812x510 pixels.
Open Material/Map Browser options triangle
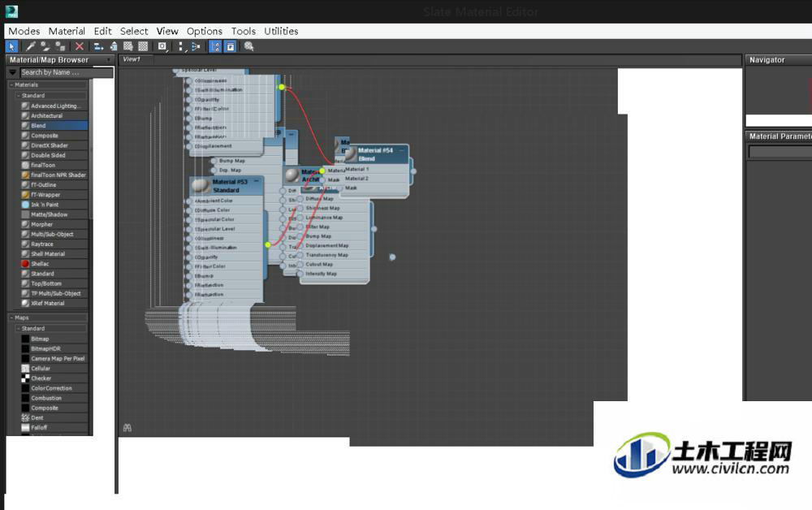[x=13, y=72]
